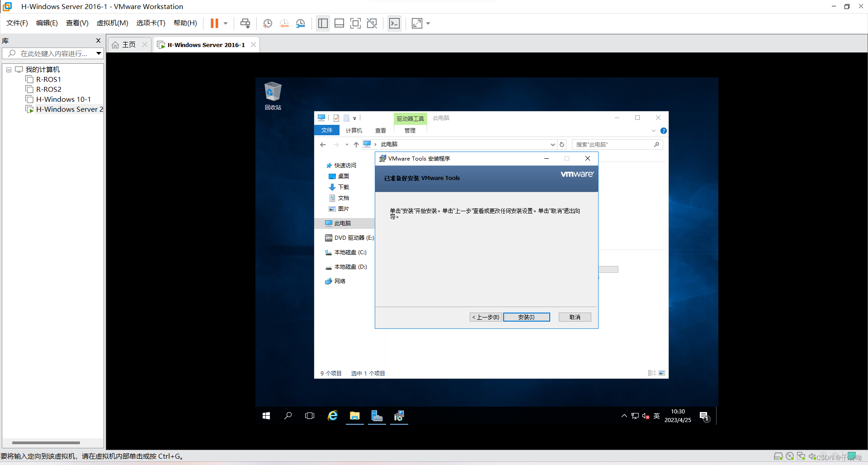This screenshot has height=465, width=868.
Task: Click 安装(I) to start installation
Action: click(x=527, y=317)
